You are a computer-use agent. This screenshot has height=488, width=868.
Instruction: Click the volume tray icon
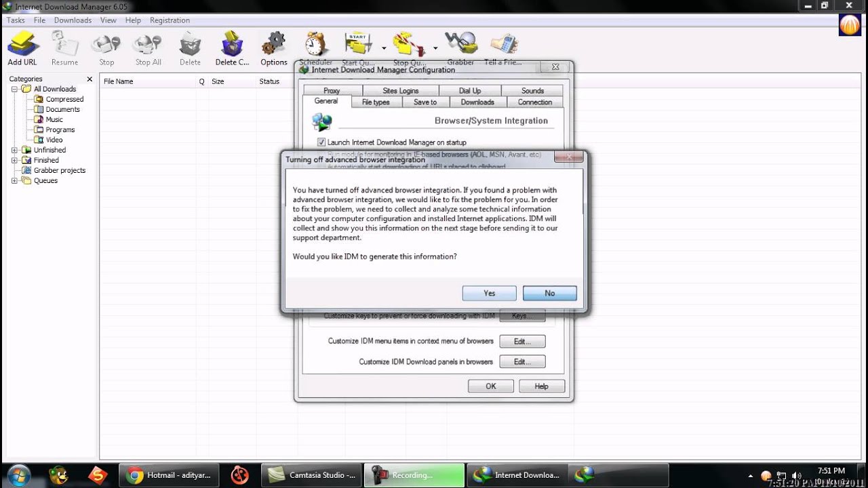(x=797, y=476)
